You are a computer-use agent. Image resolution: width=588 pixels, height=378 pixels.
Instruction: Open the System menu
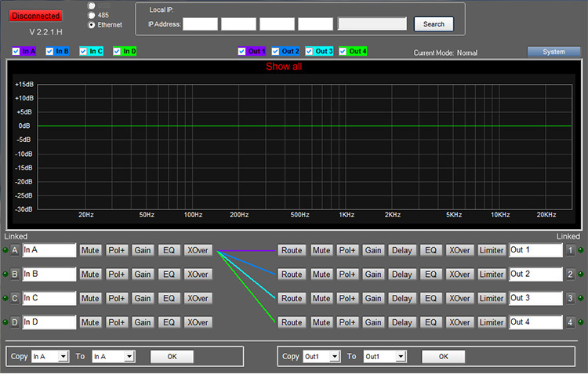554,52
